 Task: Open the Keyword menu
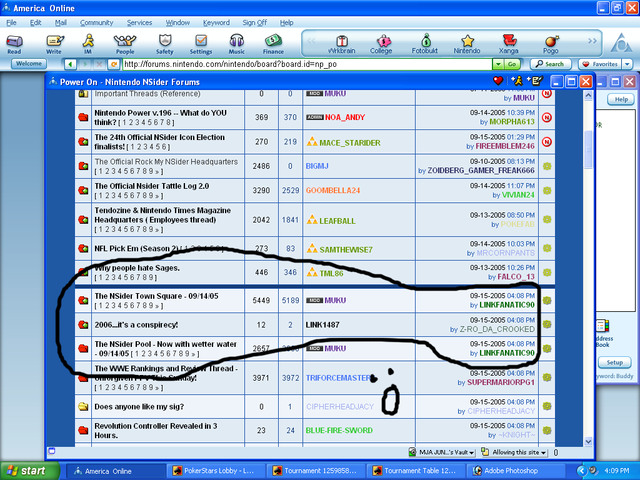(216, 23)
